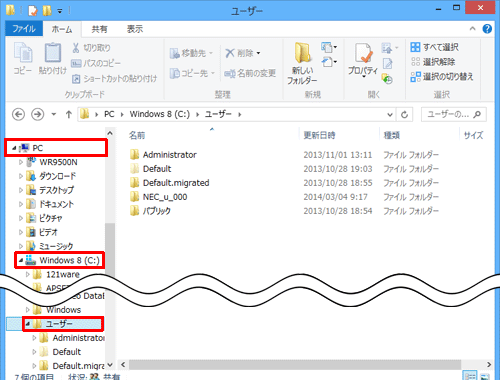This screenshot has width=500, height=380.
Task: Select the Default.migrated folder in list
Action: pos(170,183)
